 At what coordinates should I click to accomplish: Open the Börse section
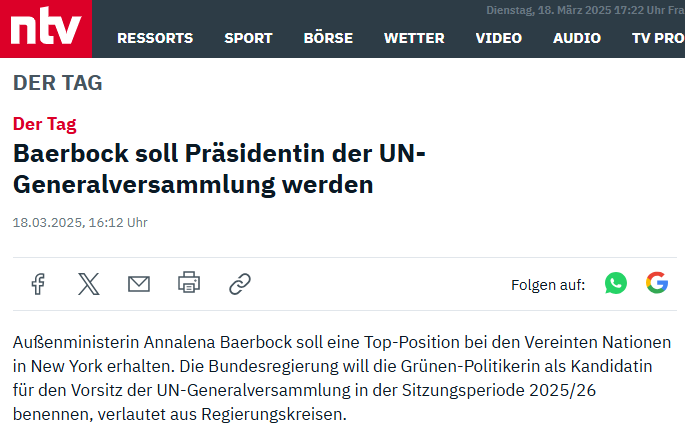(328, 38)
